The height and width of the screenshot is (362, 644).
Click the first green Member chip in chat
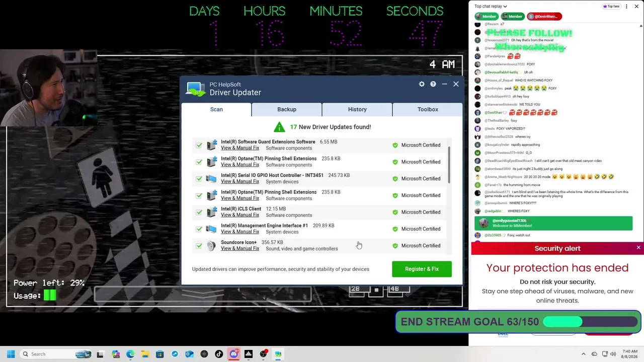pyautogui.click(x=486, y=17)
